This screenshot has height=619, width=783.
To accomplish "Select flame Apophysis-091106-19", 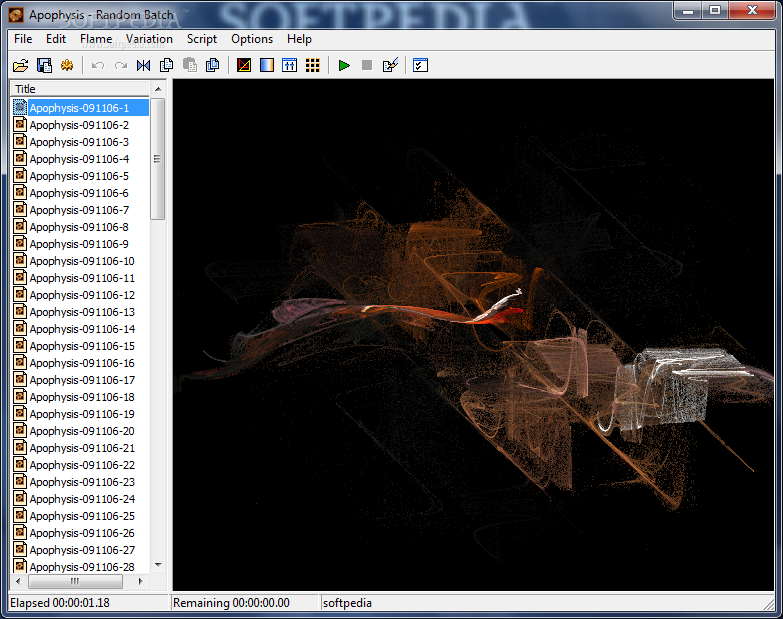I will (x=80, y=414).
